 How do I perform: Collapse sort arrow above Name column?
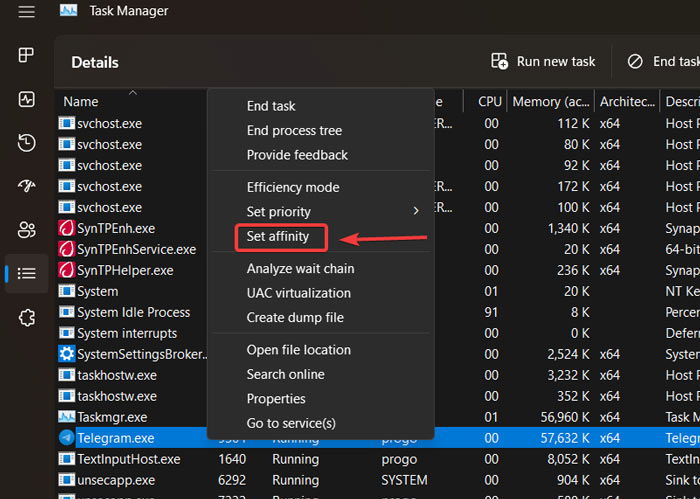pos(133,93)
